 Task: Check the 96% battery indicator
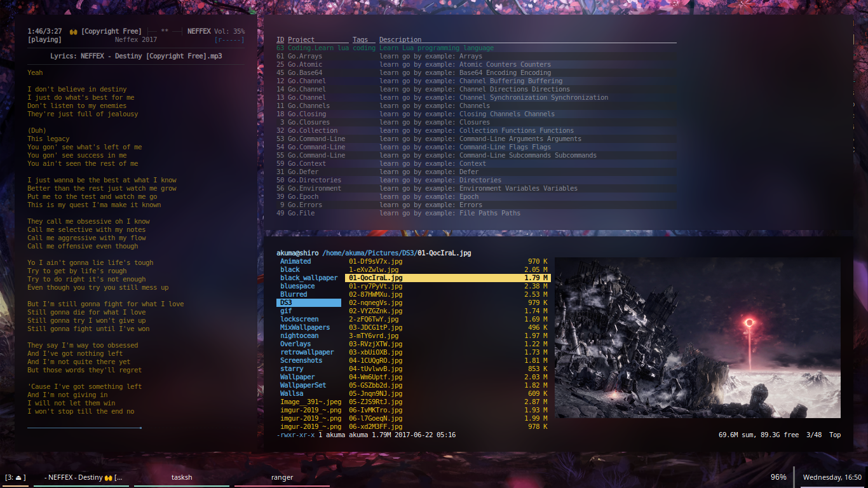[x=778, y=477]
